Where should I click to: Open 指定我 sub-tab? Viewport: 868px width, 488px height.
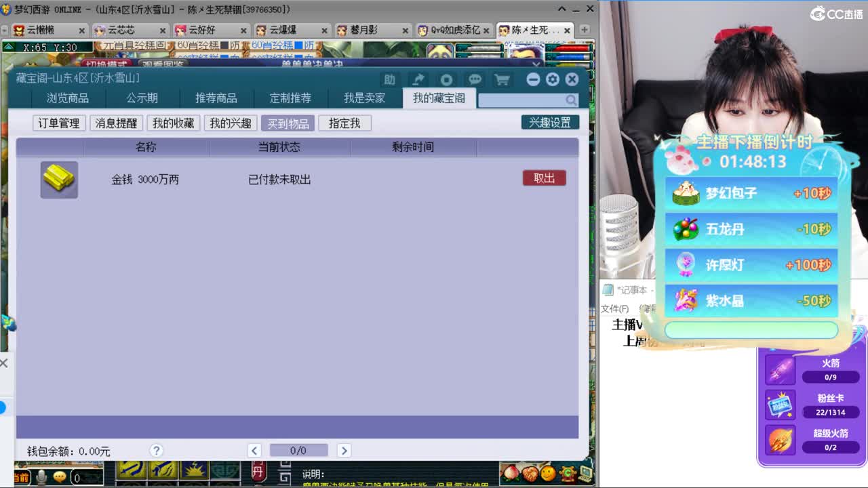344,123
